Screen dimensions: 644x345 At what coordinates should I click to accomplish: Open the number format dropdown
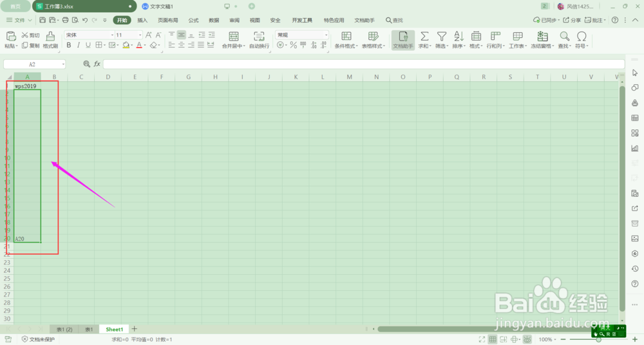coord(326,35)
